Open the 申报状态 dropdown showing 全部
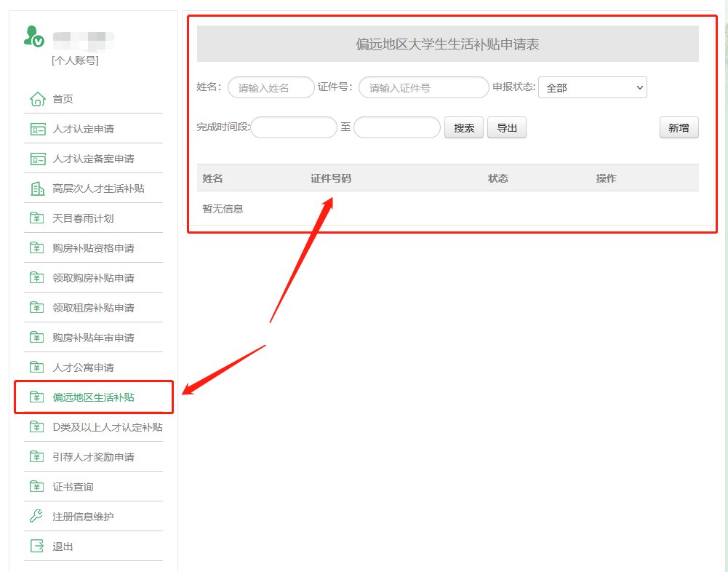Viewport: 728px width, 572px height. [x=592, y=88]
